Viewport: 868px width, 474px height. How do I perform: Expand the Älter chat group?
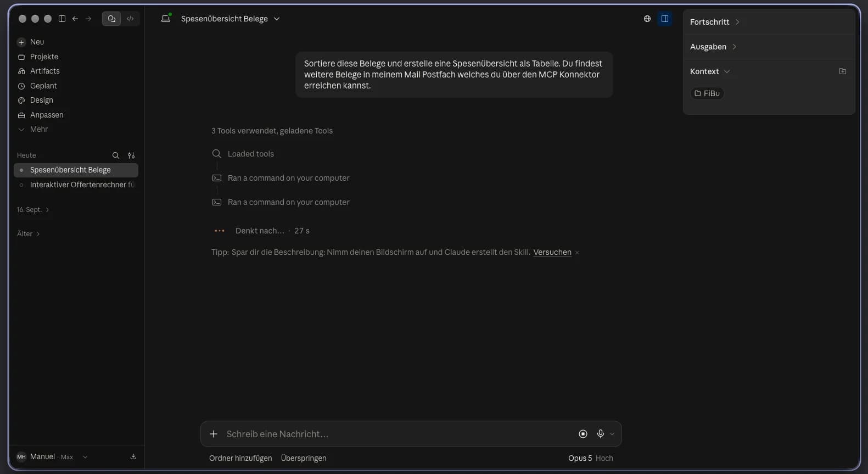[x=29, y=234]
